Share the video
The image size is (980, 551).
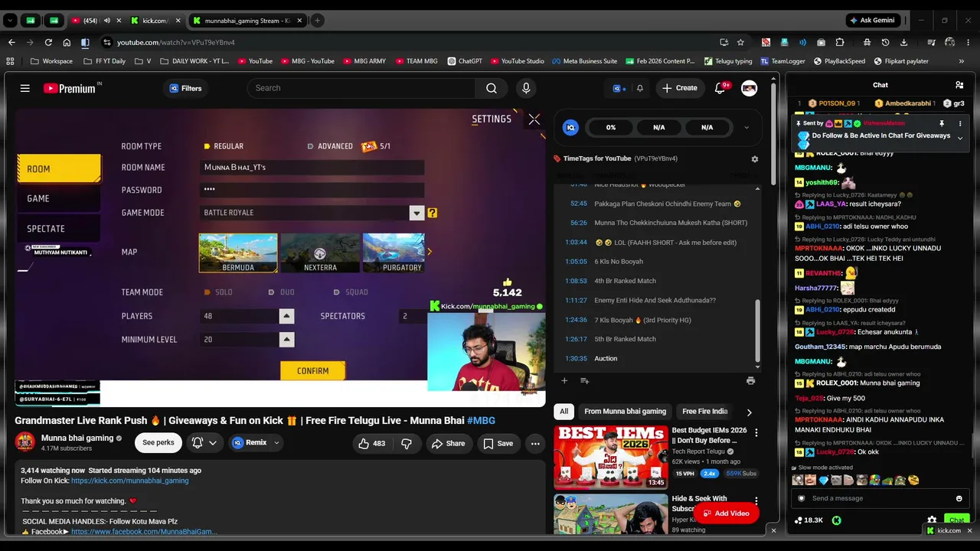pos(448,443)
